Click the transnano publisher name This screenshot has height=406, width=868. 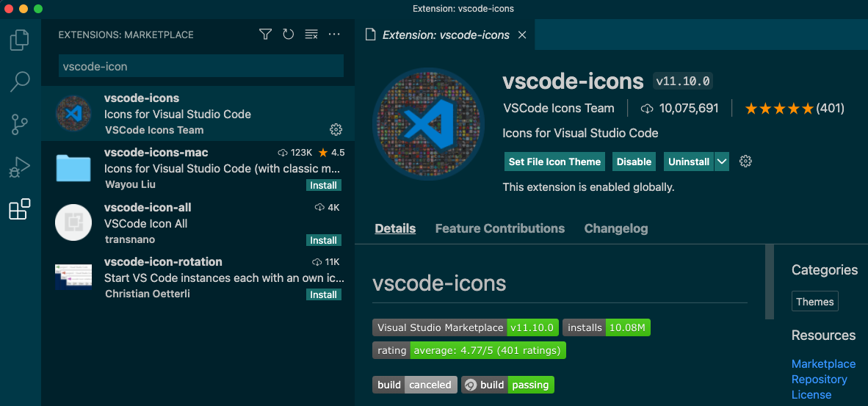tap(129, 239)
